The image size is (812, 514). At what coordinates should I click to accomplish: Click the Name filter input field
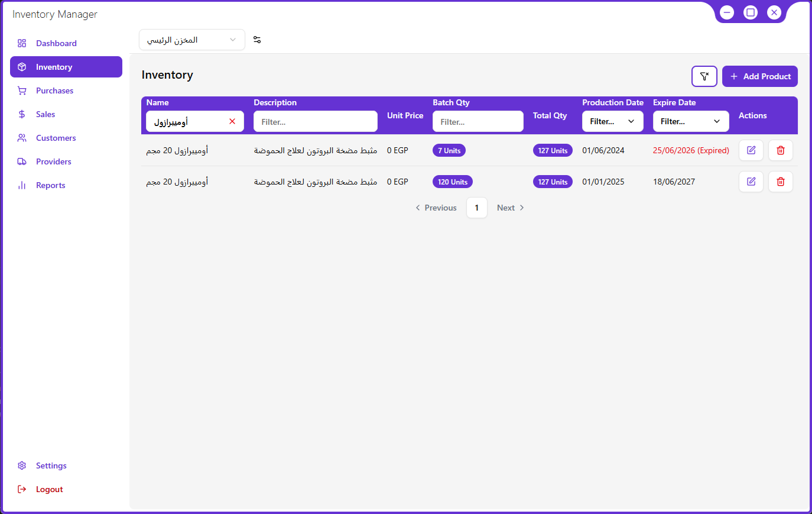195,121
